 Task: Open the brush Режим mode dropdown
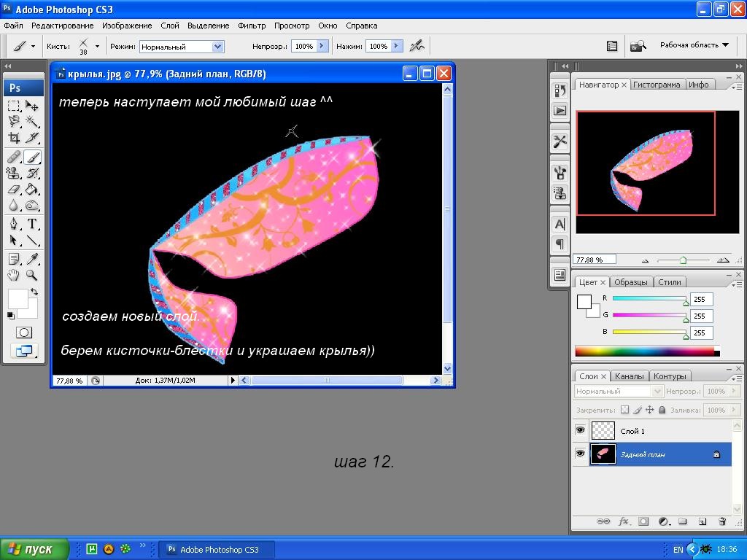[x=217, y=46]
